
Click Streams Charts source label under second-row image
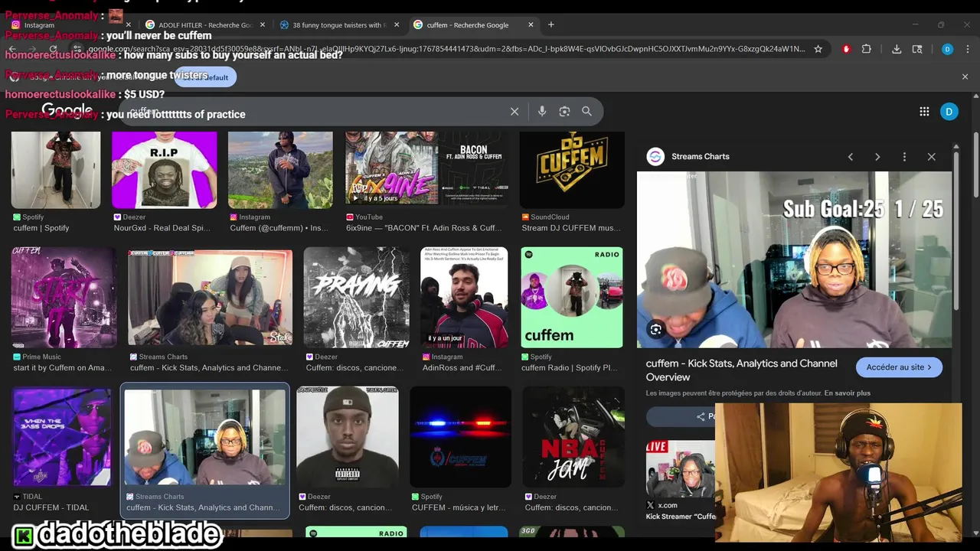(x=163, y=357)
